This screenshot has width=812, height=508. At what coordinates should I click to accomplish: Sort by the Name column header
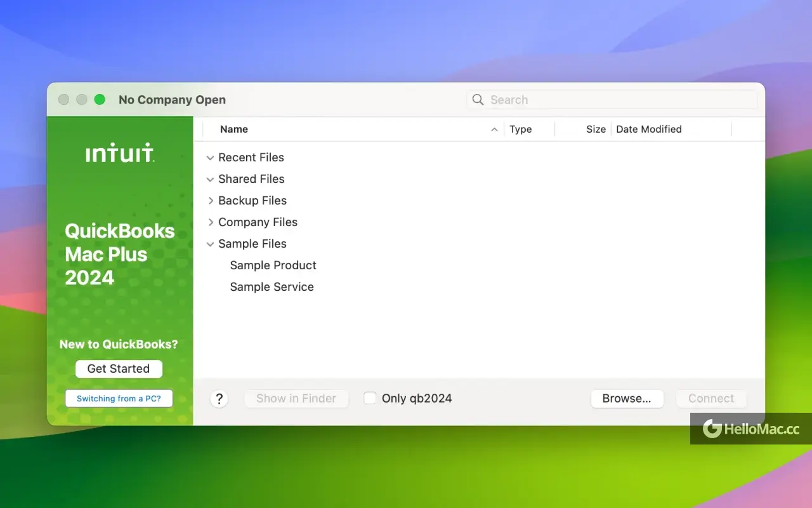click(x=233, y=129)
